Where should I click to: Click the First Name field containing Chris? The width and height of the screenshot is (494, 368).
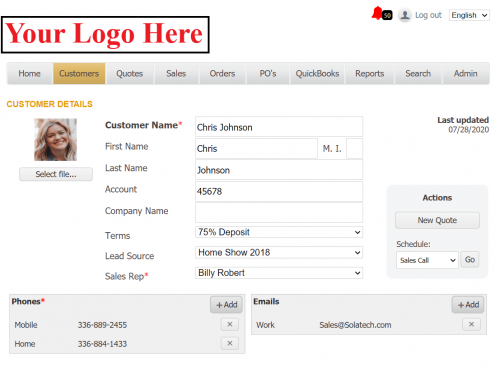256,148
